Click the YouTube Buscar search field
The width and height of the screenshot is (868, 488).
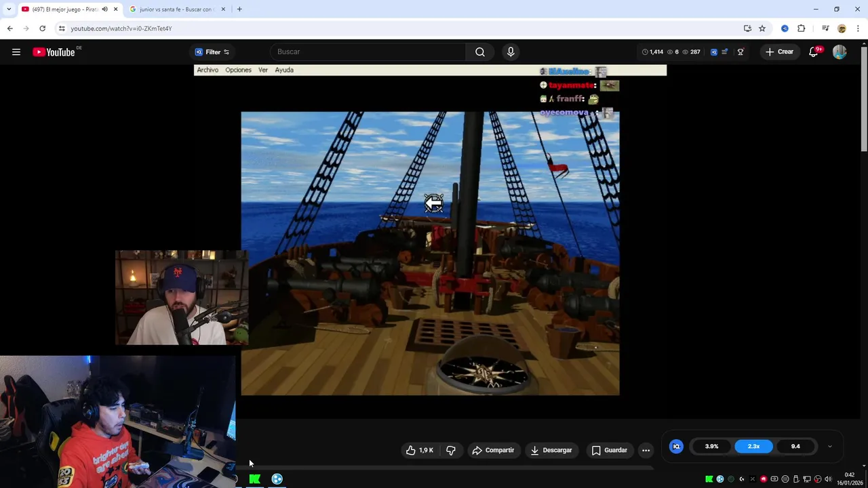point(368,52)
